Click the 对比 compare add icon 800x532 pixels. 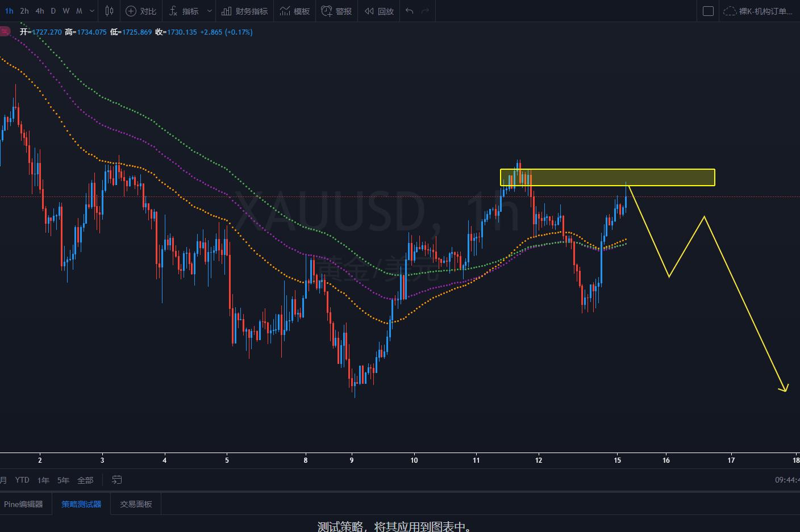pyautogui.click(x=131, y=11)
